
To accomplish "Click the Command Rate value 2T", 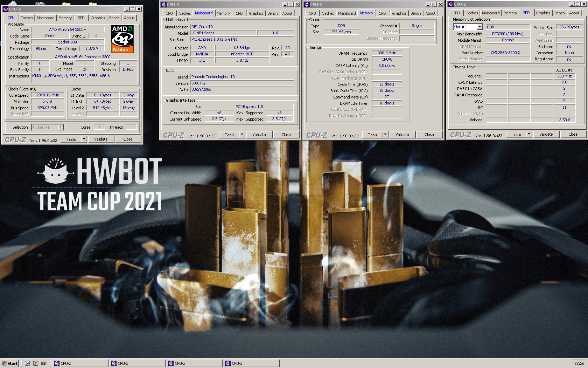I will pos(387,97).
